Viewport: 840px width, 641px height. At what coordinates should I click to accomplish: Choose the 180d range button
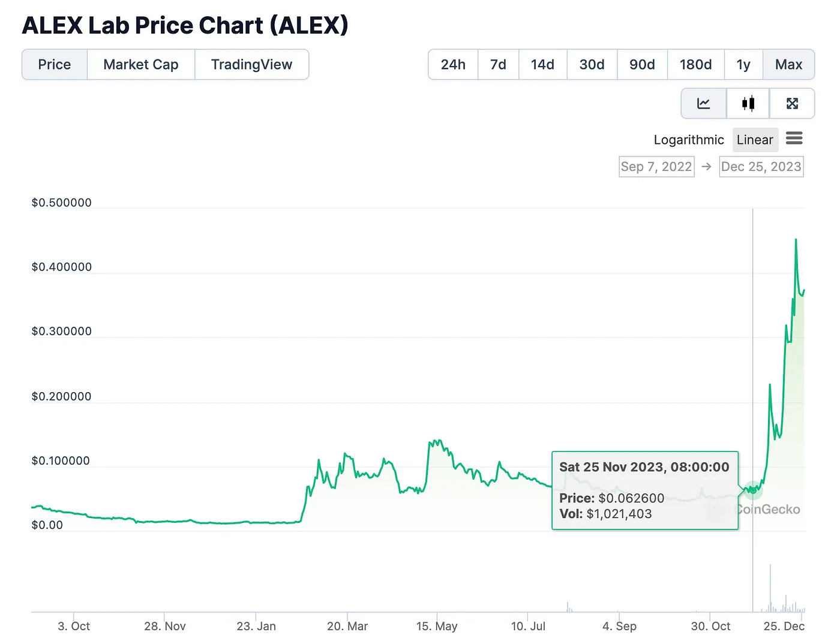pyautogui.click(x=696, y=65)
